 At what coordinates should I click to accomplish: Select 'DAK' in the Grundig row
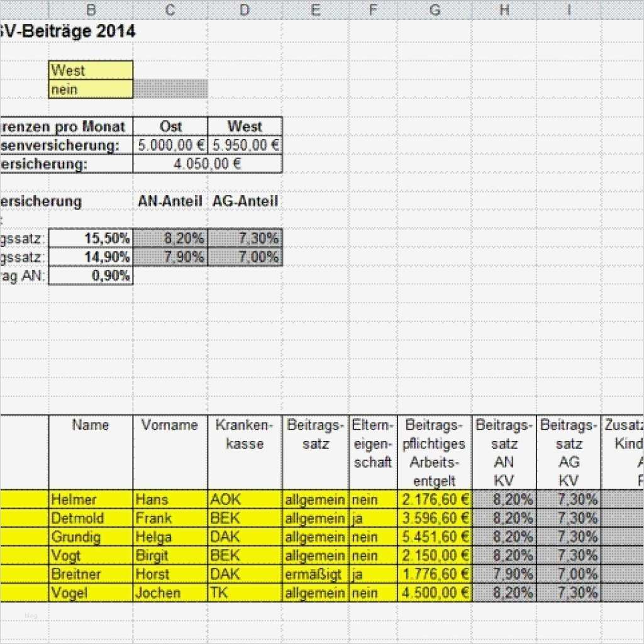245,537
